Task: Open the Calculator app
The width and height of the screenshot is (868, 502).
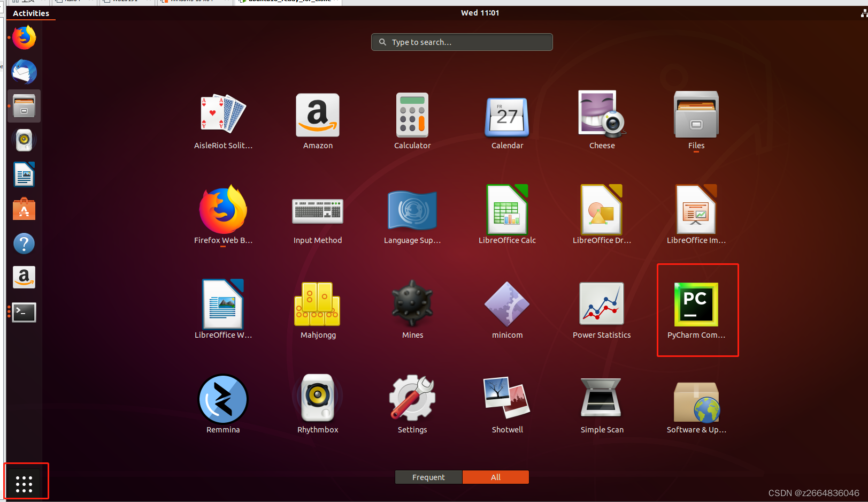Action: (412, 121)
